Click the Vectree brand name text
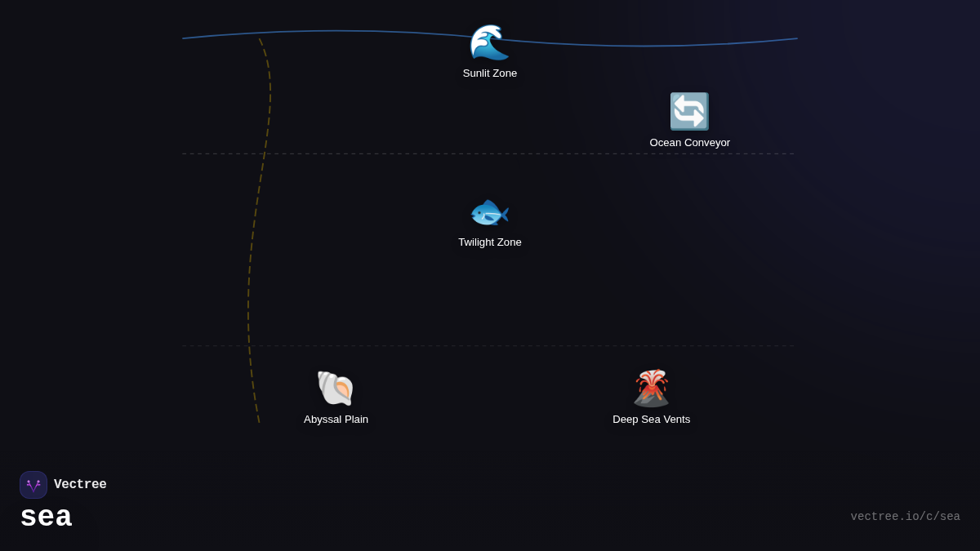This screenshot has width=980, height=551. (80, 485)
